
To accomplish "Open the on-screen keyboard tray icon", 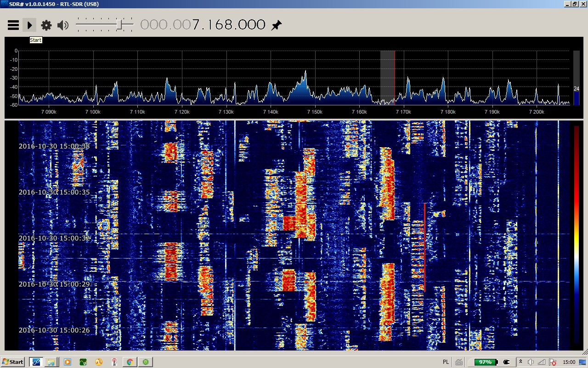I will [x=459, y=362].
